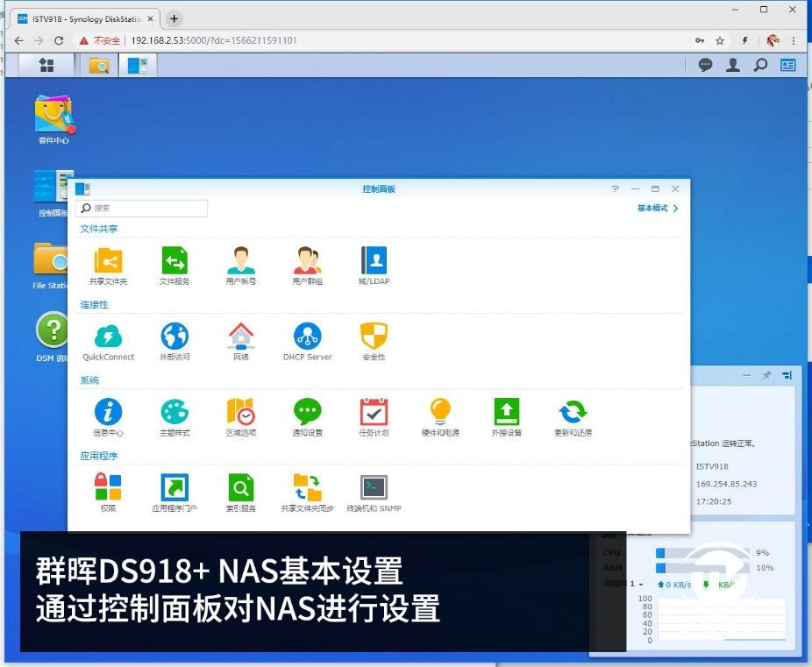The image size is (812, 667).
Task: Open the 任务计划 task scheduler icon
Action: click(x=374, y=417)
